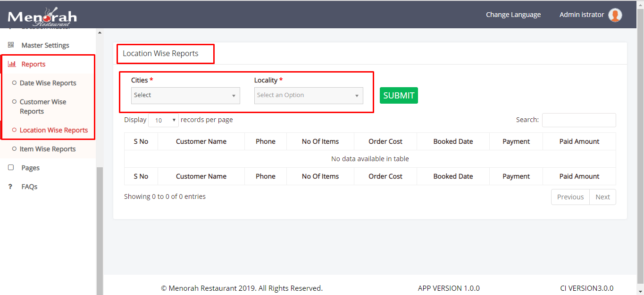
Task: Open Customer Wise Reports menu item
Action: tap(43, 107)
